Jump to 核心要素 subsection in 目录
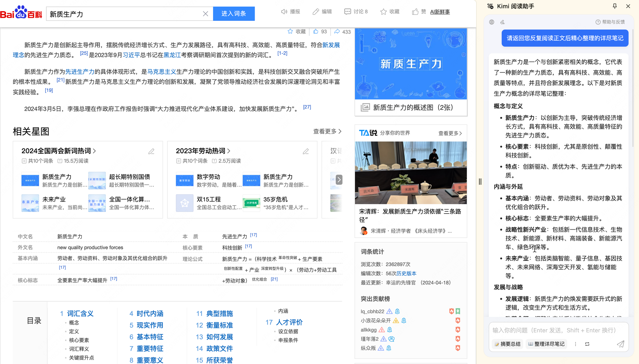Screen dimensions: 639x364 tap(79, 340)
